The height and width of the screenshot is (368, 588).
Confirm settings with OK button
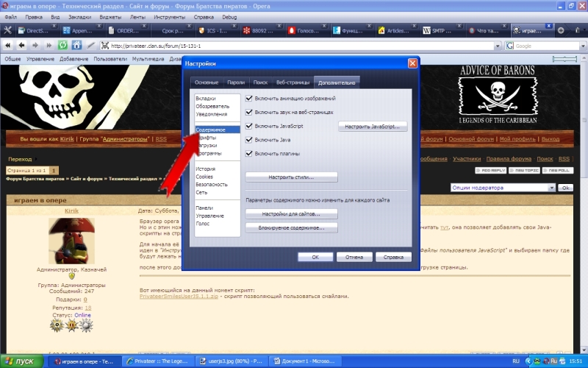(x=315, y=257)
